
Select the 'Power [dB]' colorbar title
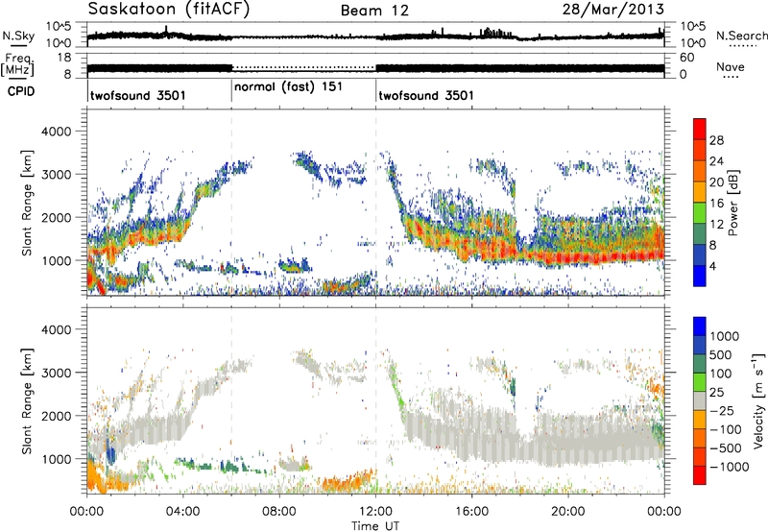click(x=732, y=203)
